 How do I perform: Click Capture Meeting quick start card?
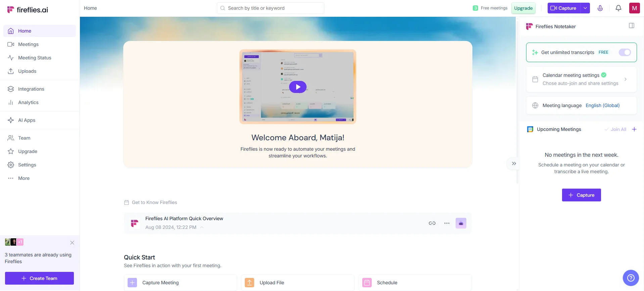pos(180,283)
